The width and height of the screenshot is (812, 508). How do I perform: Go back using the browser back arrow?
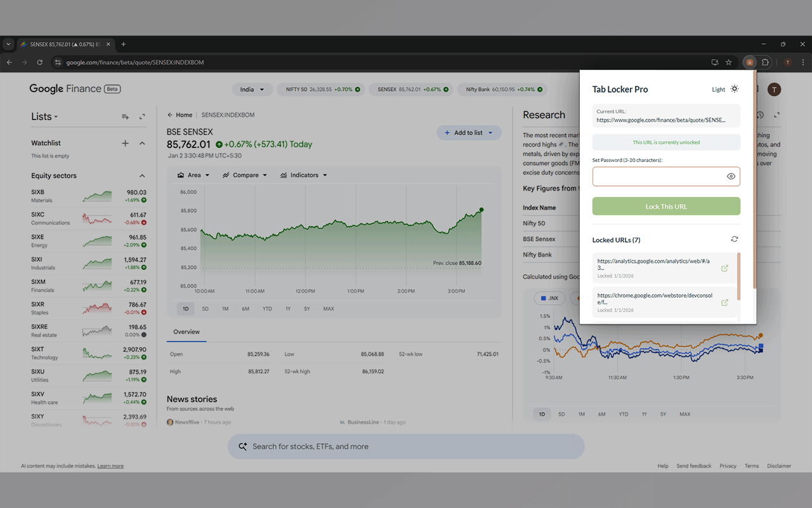9,62
